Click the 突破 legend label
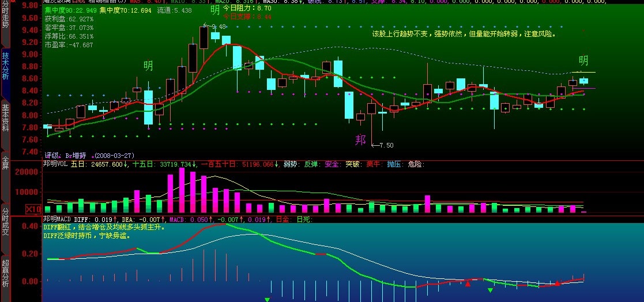The image size is (644, 302). click(x=353, y=164)
